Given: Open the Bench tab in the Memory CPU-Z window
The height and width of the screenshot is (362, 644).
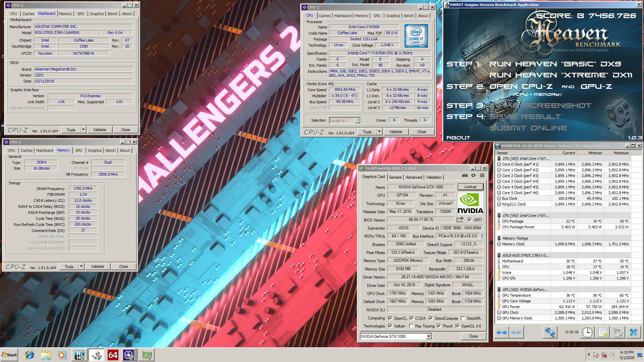Looking at the screenshot, I should point(110,150).
